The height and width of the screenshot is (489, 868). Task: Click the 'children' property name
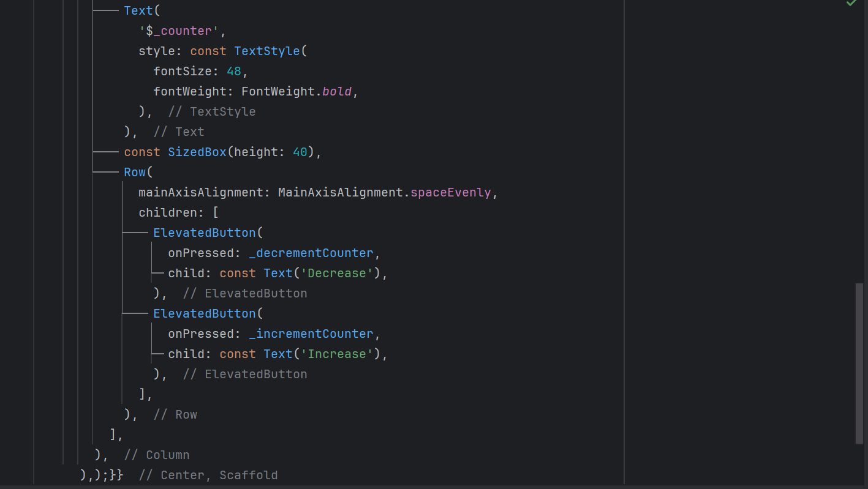168,212
